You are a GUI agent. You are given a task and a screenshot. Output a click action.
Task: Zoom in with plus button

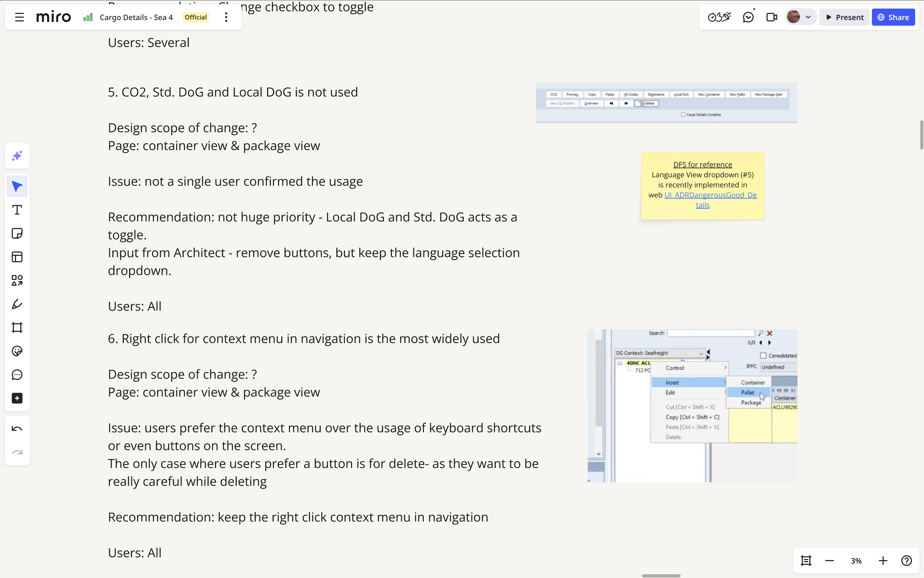883,561
